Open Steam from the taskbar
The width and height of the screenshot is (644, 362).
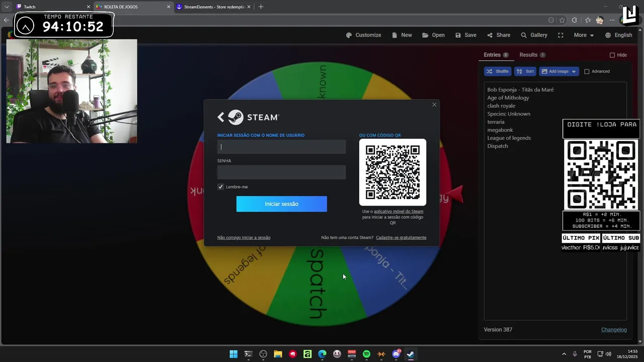coord(411,354)
